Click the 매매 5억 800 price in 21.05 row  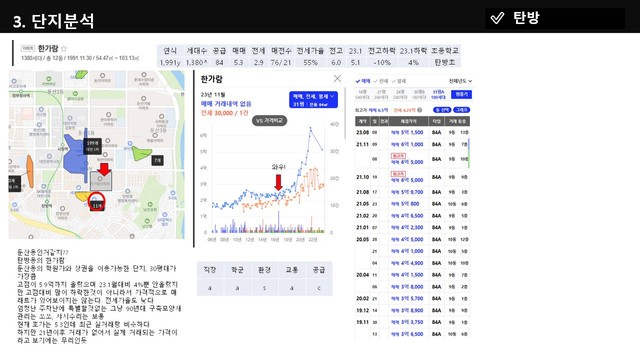pos(405,204)
